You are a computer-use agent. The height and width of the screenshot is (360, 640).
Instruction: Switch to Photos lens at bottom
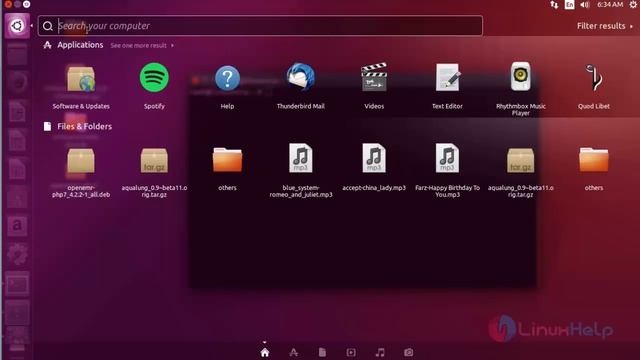(409, 352)
